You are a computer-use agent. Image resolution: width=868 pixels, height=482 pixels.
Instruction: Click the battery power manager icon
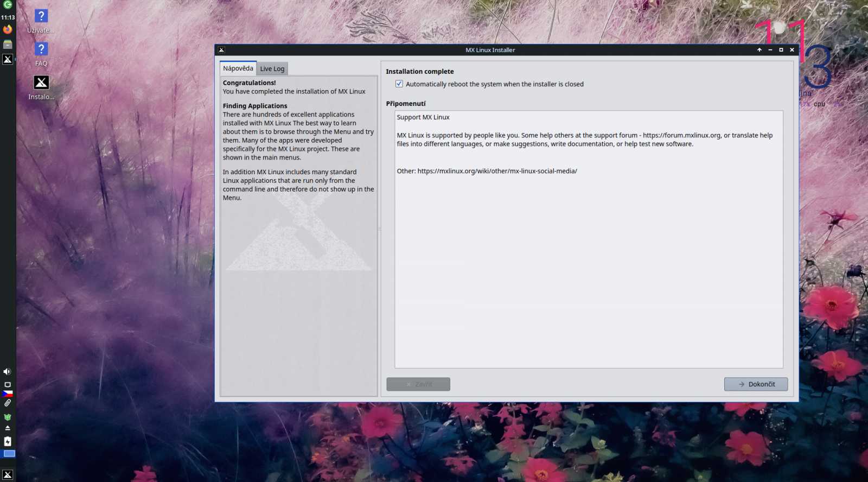click(8, 441)
